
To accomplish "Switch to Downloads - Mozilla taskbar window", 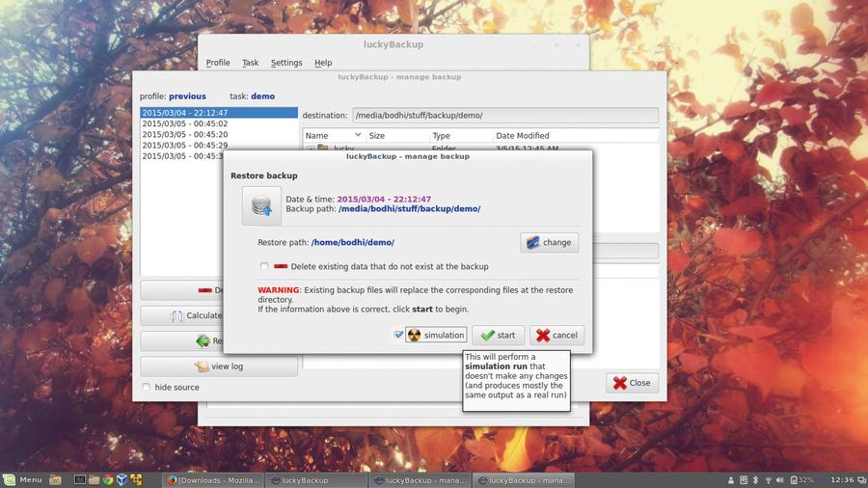I will tap(214, 480).
